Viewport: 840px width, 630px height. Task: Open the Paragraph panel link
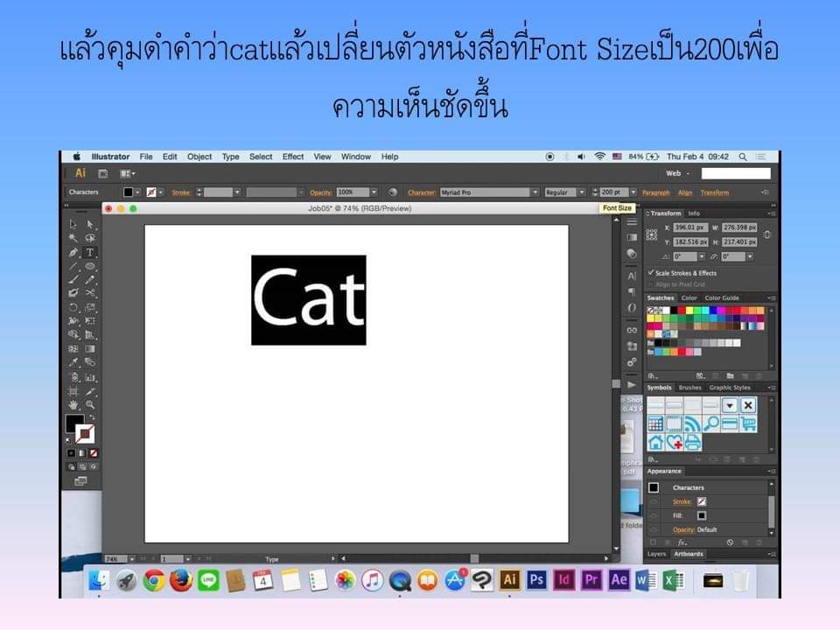click(x=655, y=192)
